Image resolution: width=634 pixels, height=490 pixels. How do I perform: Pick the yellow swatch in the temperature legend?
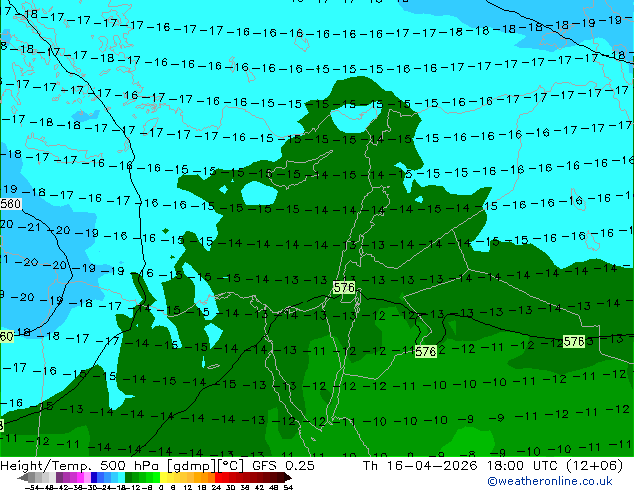pos(163,478)
